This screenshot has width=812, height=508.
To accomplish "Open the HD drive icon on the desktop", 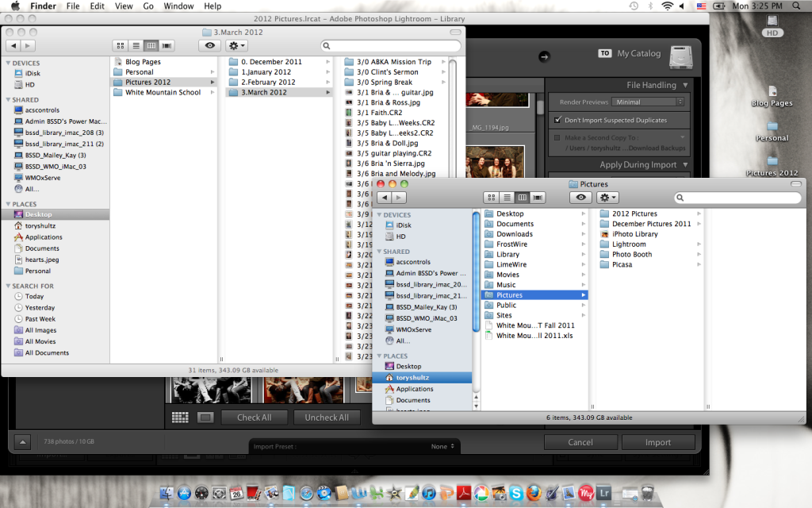I will (x=772, y=25).
